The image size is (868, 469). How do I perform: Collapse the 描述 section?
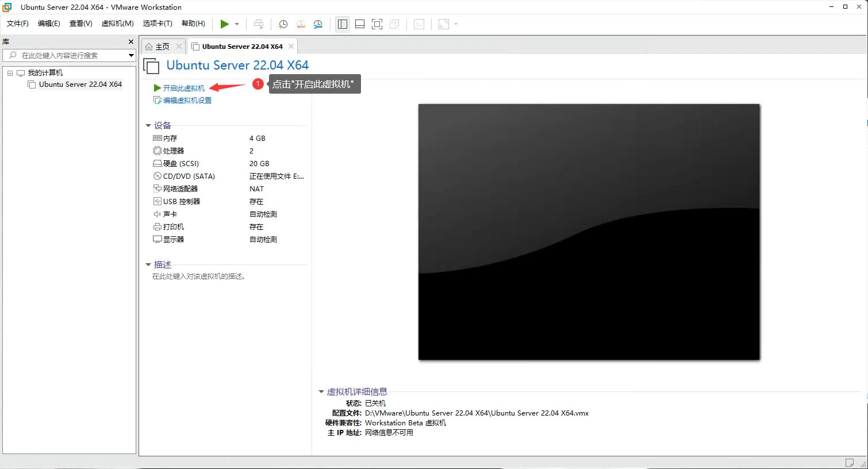(x=148, y=265)
